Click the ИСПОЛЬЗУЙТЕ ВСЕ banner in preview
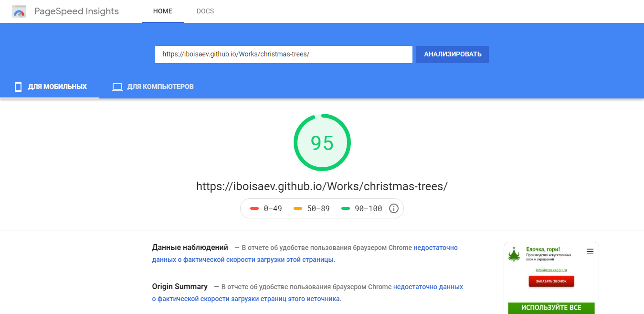Viewport: 644px width, 314px height. pos(551,308)
